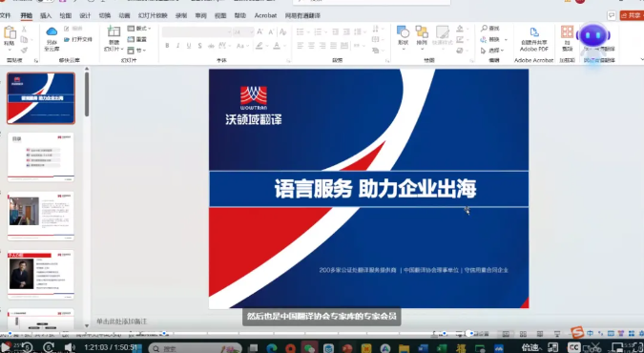
Task: Click the Find 查找 magnifier button
Action: click(x=490, y=29)
